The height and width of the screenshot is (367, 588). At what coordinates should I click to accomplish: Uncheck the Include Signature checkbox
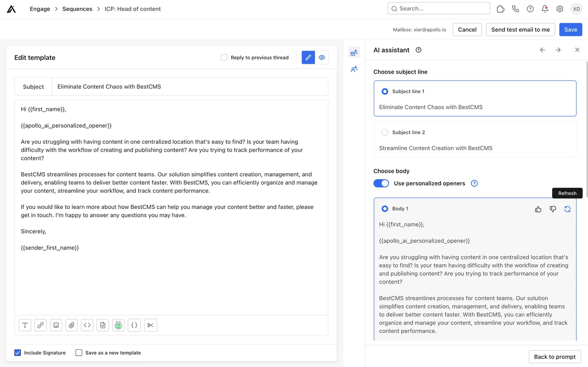pyautogui.click(x=18, y=352)
